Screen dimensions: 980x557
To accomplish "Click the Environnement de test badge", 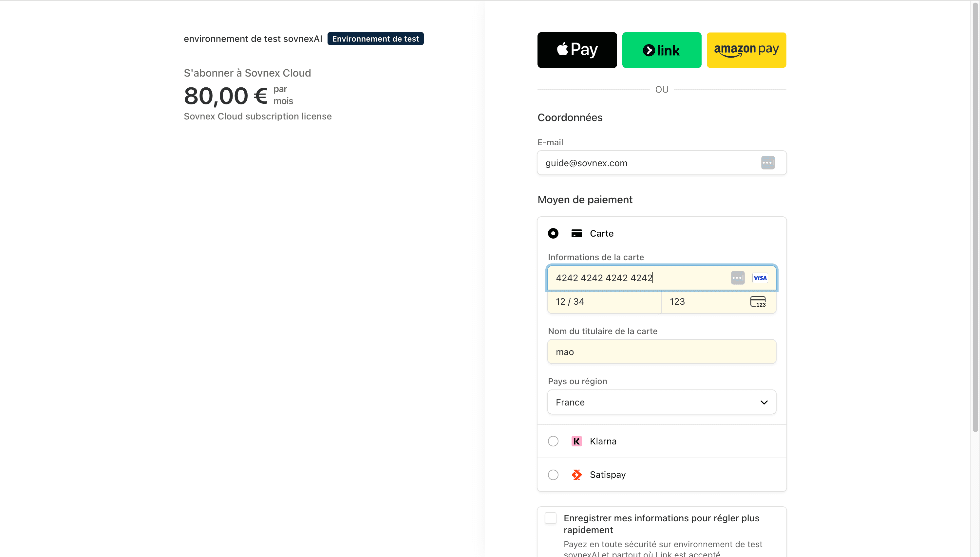I will (375, 39).
